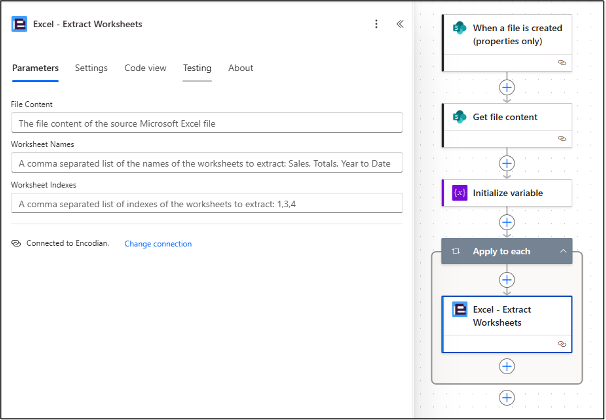Click the link icon on Get file content card
The height and width of the screenshot is (420, 606).
point(561,138)
